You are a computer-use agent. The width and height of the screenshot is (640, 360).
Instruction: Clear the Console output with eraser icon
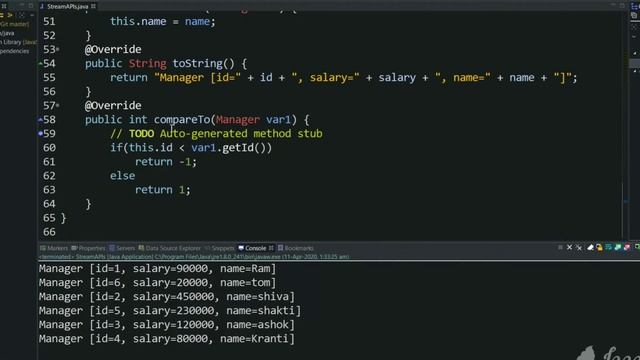click(590, 247)
